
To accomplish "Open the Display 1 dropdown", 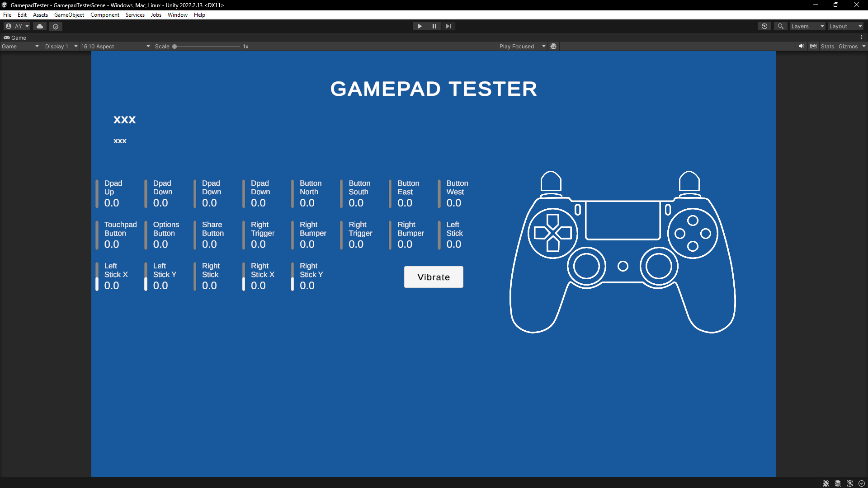I will tap(61, 47).
